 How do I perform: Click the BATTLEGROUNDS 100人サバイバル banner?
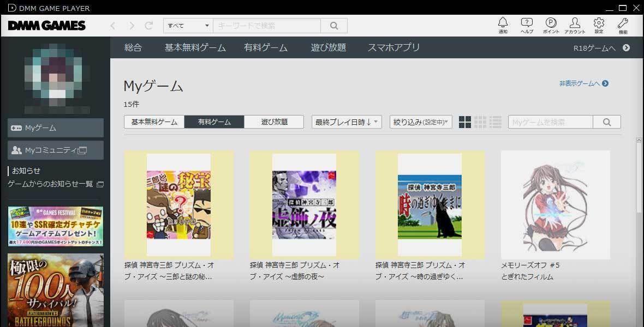coord(56,290)
